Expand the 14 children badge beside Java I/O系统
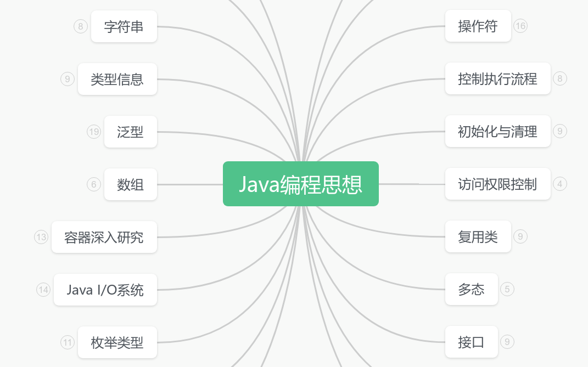 43,290
